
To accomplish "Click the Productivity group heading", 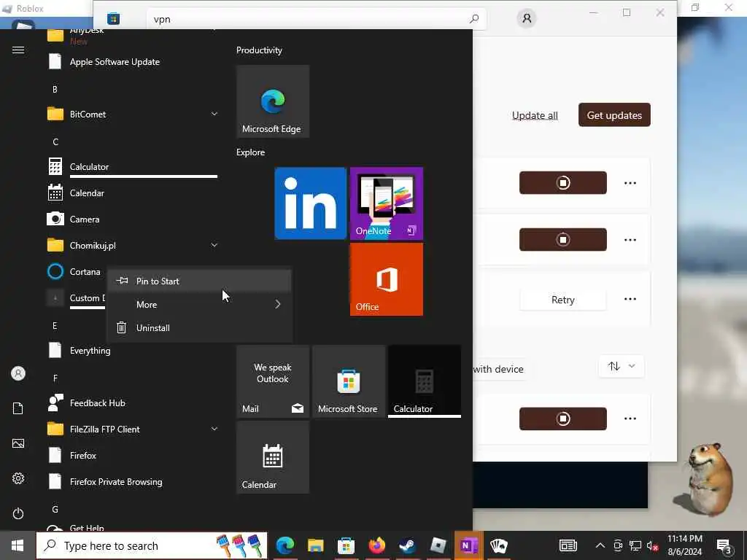I will 259,50.
